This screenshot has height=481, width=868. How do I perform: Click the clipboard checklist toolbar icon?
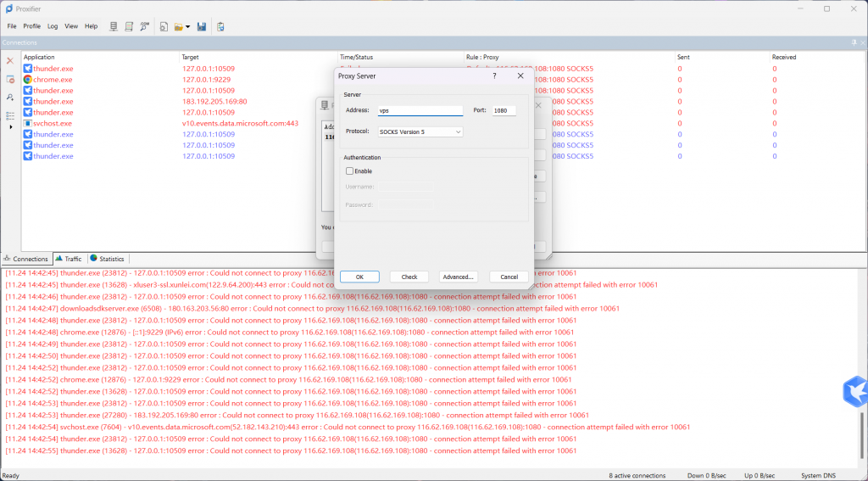[220, 26]
